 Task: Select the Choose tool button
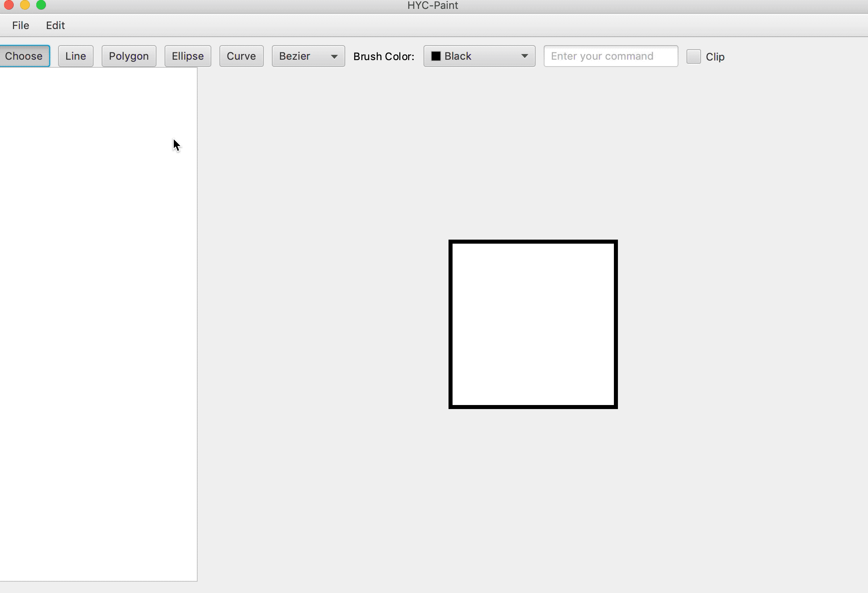coord(24,56)
